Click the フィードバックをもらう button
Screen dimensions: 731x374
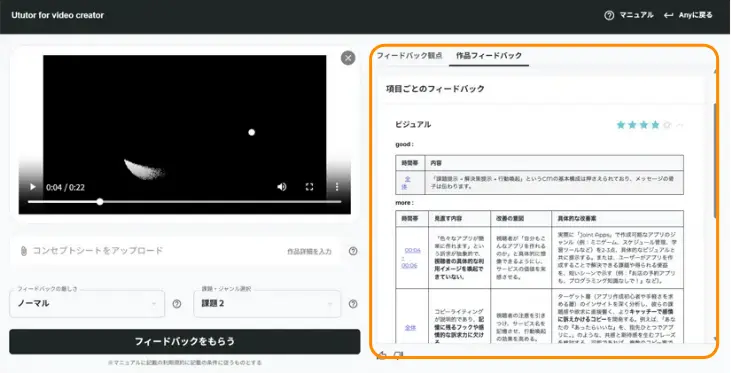coord(185,341)
